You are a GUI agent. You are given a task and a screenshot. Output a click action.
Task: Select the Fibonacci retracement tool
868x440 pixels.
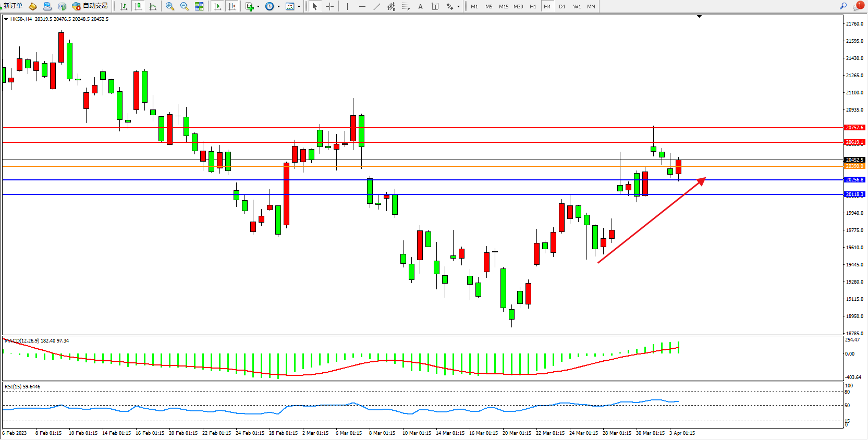(x=406, y=6)
